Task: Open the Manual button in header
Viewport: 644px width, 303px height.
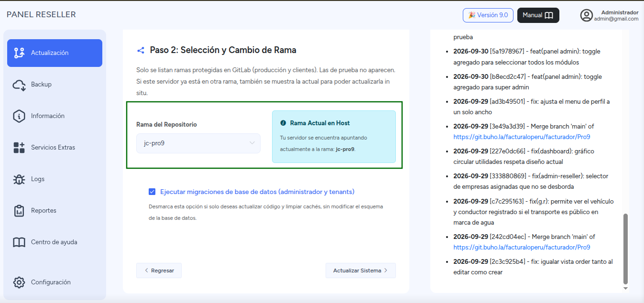Action: click(538, 15)
